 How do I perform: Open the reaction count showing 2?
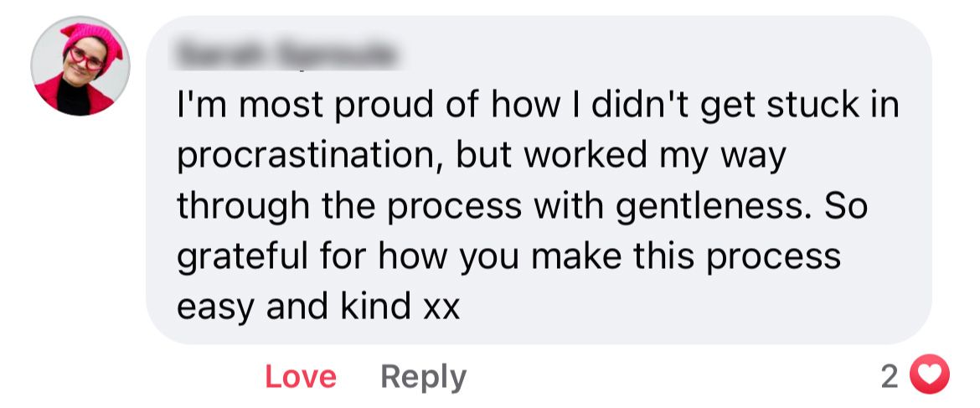(x=890, y=376)
